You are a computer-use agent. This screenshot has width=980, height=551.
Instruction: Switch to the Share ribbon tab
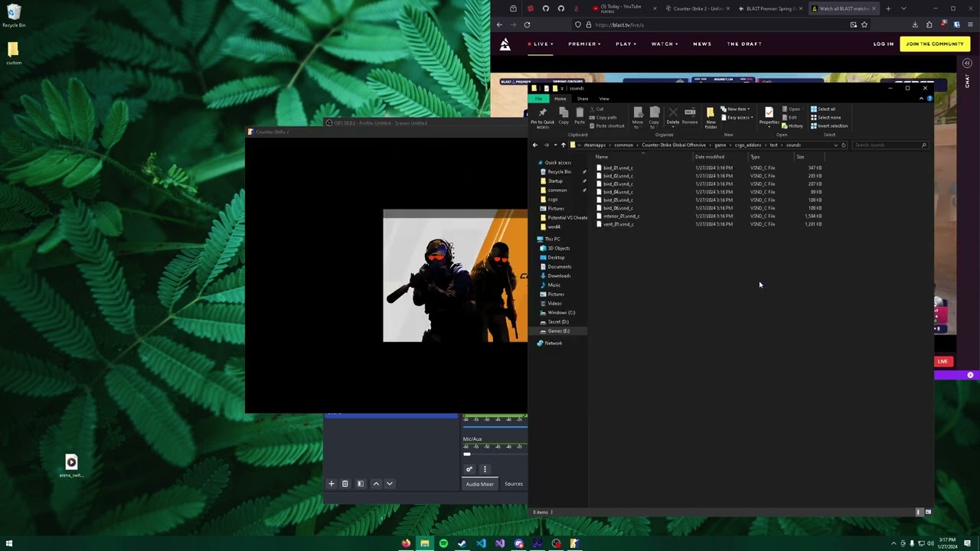[x=583, y=99]
